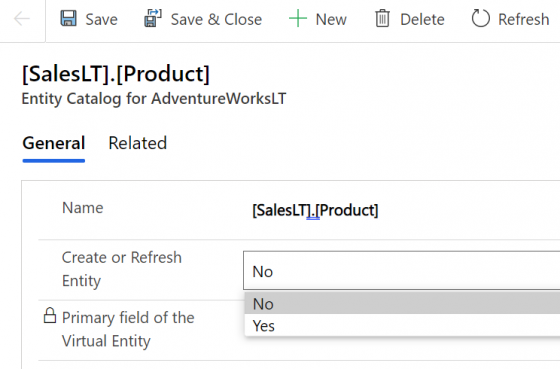The height and width of the screenshot is (369, 560).
Task: Switch to the Related tab
Action: tap(138, 143)
